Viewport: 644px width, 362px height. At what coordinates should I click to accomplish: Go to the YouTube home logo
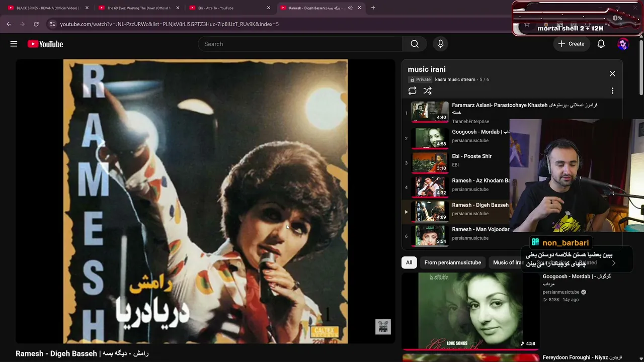45,44
